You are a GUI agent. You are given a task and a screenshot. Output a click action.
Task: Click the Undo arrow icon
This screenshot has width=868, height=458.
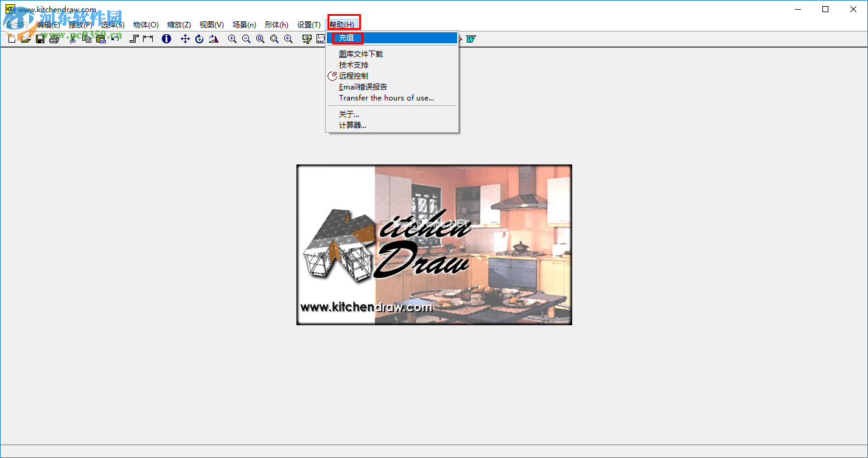point(115,39)
